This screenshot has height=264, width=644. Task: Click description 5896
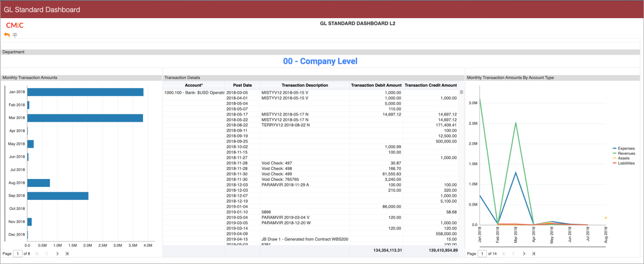point(266,212)
